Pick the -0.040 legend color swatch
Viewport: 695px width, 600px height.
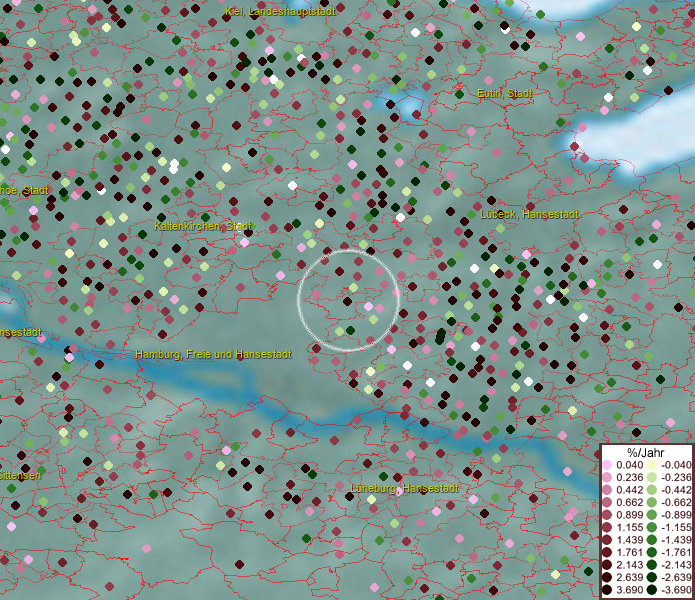point(652,465)
